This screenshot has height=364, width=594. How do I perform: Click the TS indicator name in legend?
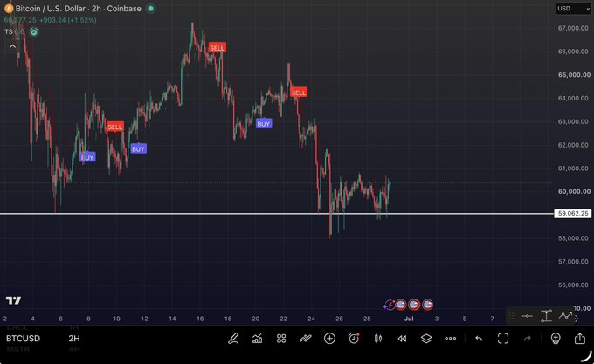(x=9, y=31)
